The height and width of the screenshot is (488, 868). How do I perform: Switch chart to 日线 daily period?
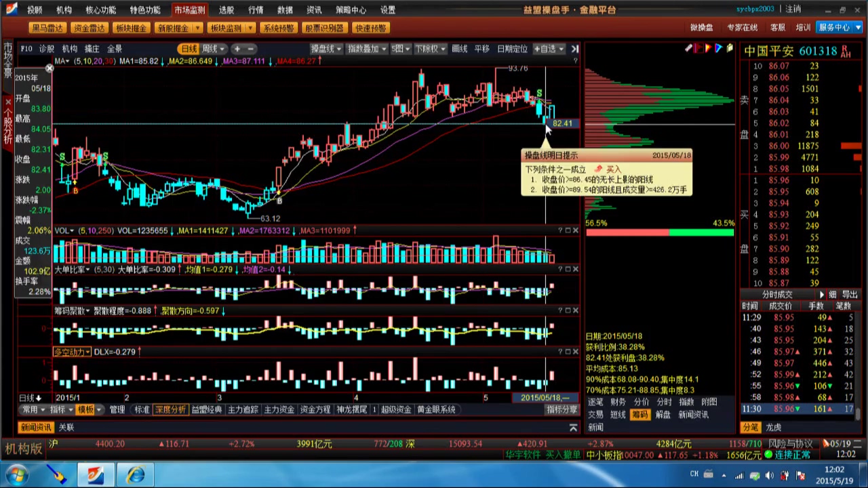(x=189, y=49)
